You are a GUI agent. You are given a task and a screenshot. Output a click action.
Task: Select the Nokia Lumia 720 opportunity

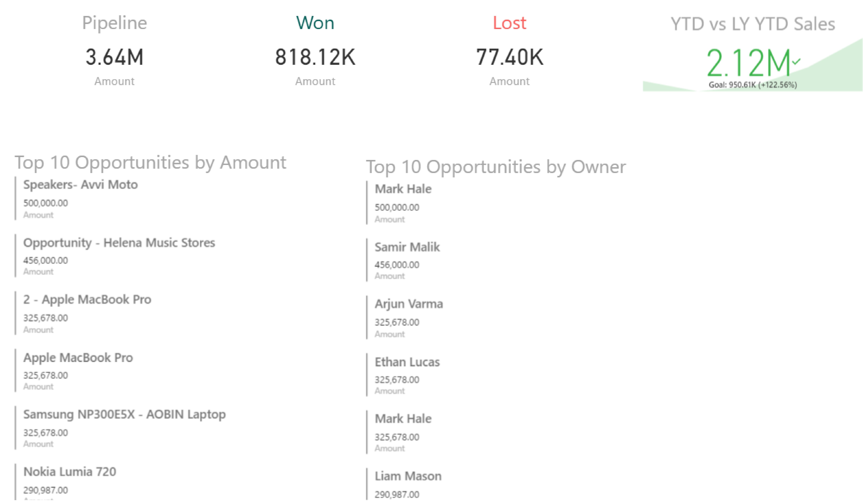pos(70,472)
